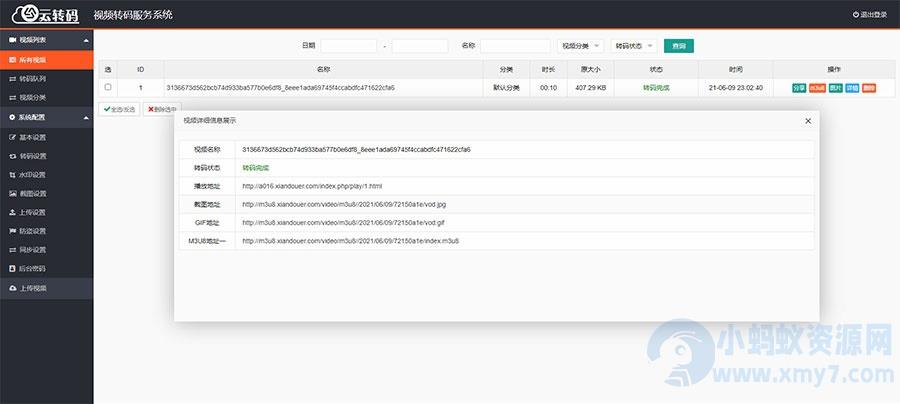Open the 转码状态 filter dropdown

pos(634,46)
